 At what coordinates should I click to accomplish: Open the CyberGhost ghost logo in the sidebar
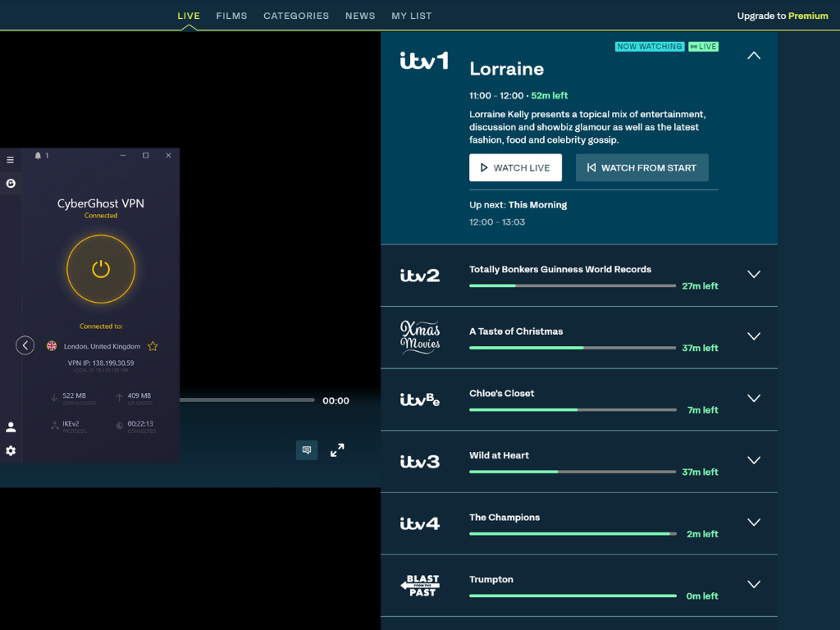[10, 183]
